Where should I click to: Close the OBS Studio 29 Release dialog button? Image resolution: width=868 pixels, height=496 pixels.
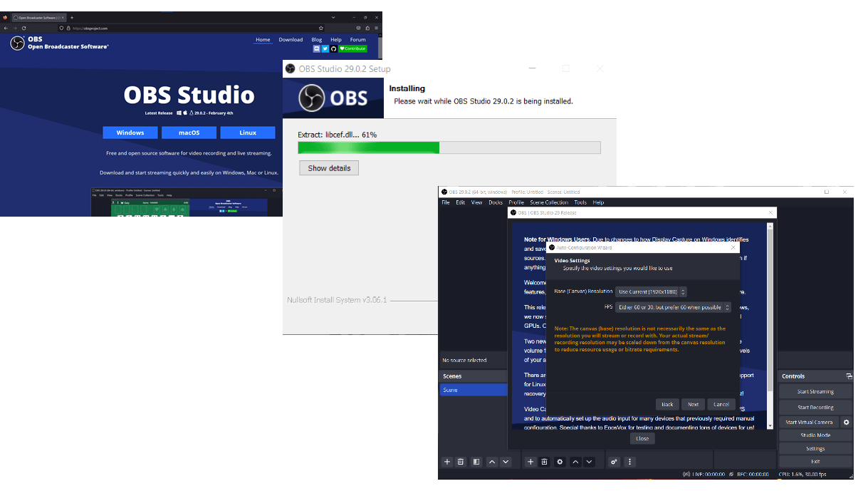(x=642, y=438)
